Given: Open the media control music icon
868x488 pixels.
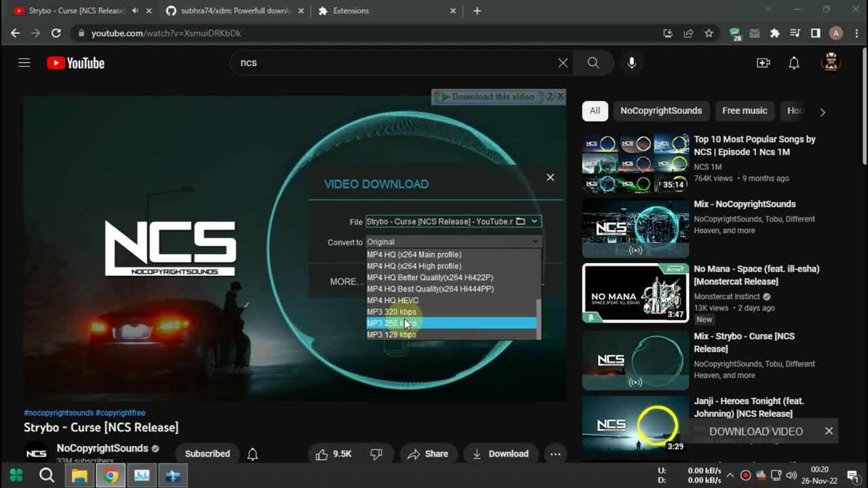Looking at the screenshot, I should [795, 33].
